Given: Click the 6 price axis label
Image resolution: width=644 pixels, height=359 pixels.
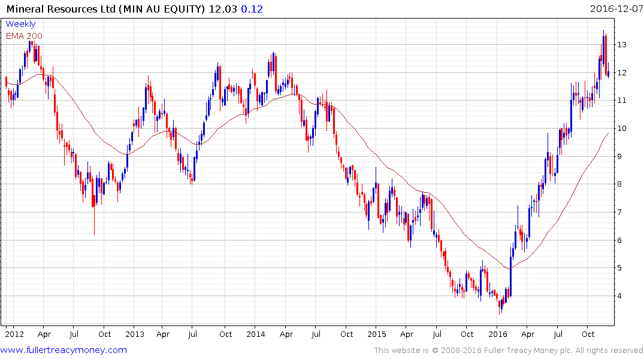Looking at the screenshot, I should (620, 241).
